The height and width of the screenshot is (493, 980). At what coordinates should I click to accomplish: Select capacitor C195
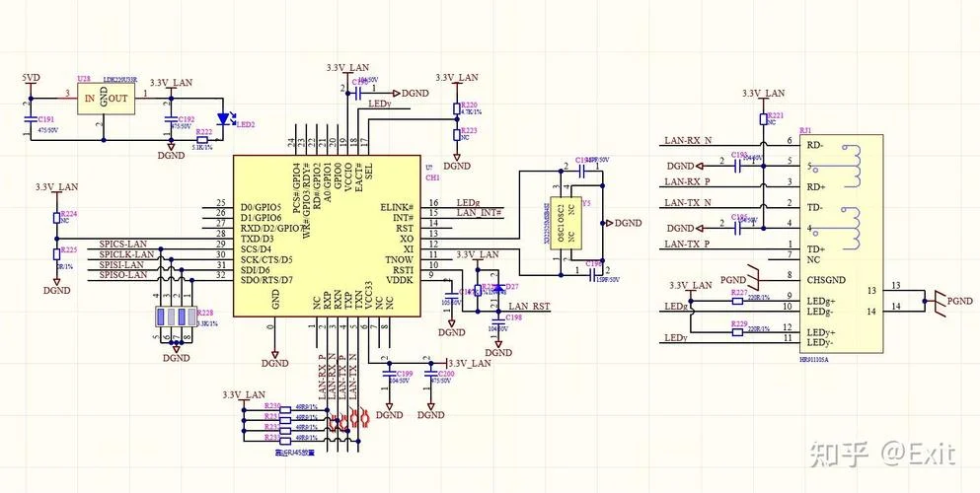tap(739, 228)
